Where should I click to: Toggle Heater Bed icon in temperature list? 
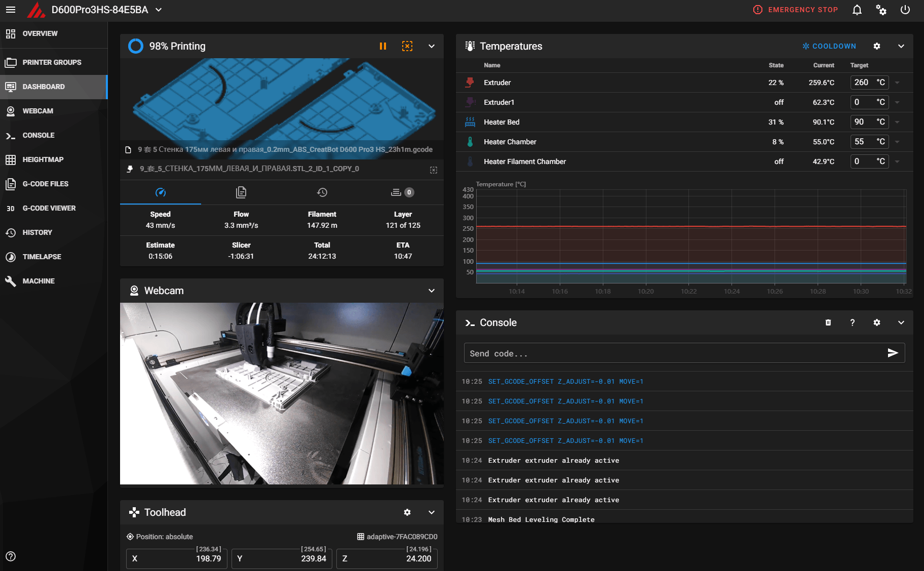pos(470,122)
